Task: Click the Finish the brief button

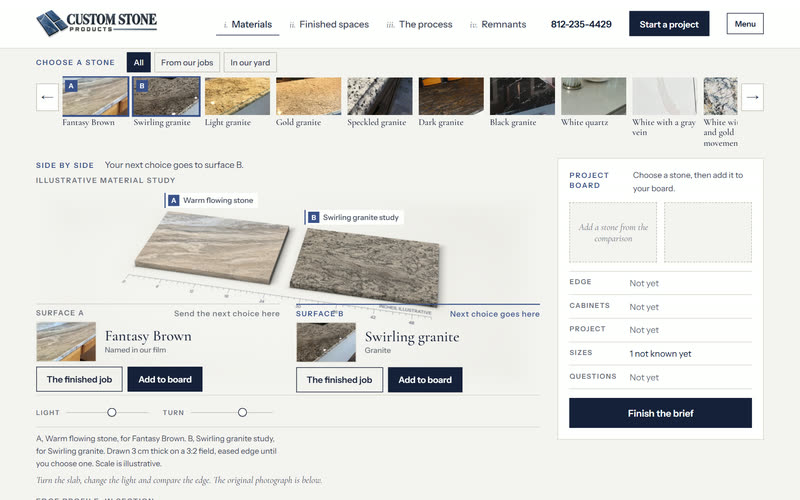Action: 660,413
